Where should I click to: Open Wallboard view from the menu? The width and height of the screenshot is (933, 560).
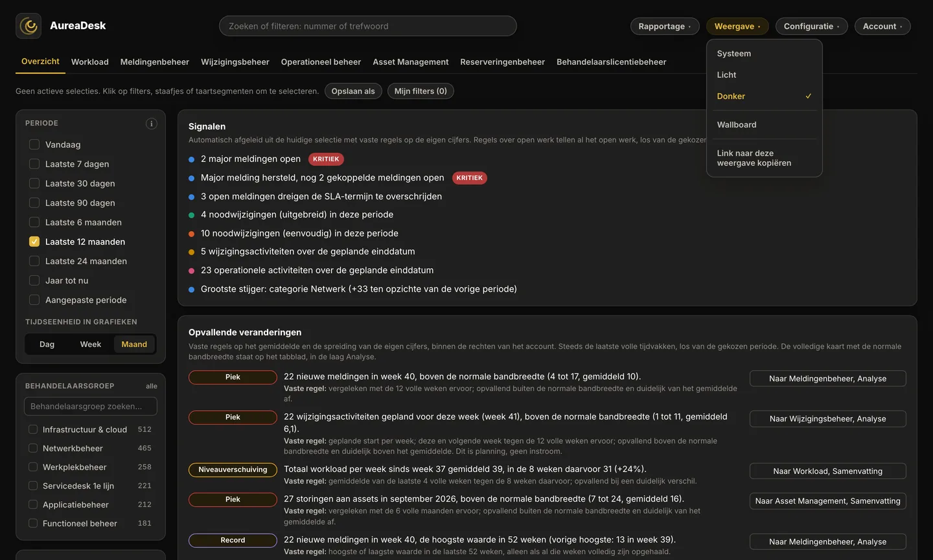pyautogui.click(x=764, y=125)
